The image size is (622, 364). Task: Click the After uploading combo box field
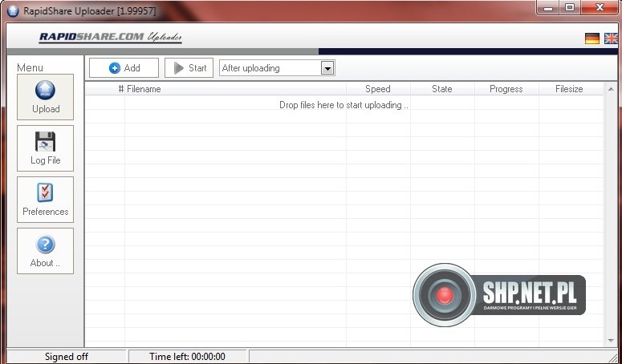tap(277, 68)
